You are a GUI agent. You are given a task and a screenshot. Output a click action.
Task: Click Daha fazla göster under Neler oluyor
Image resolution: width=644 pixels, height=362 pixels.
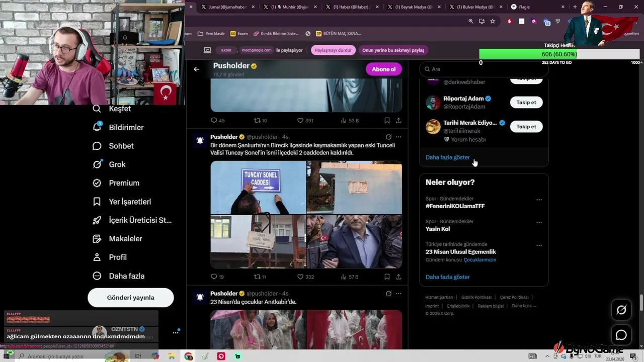pyautogui.click(x=447, y=277)
